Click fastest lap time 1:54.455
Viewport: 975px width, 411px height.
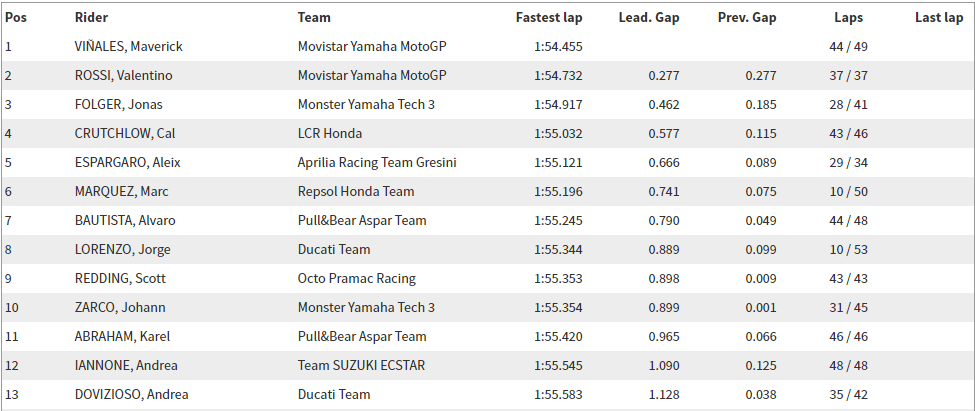(558, 47)
